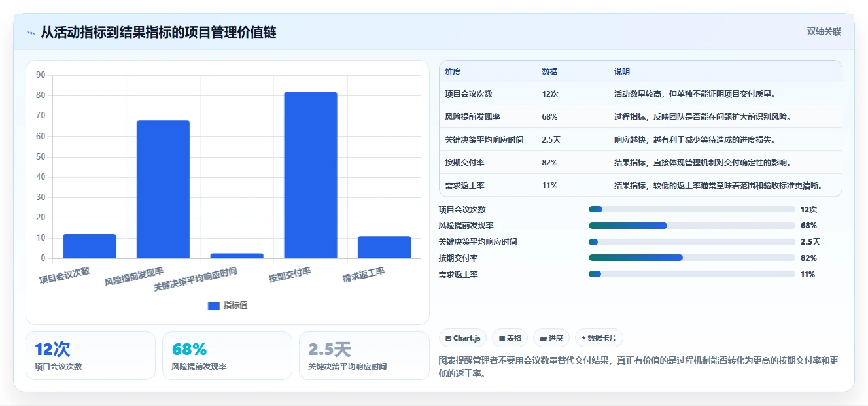This screenshot has width=868, height=406.
Task: Click the 项目会议次数 bar in chart
Action: pos(90,246)
